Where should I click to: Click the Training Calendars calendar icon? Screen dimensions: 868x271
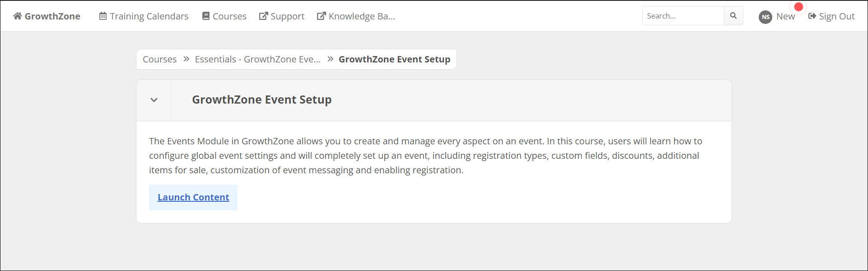tap(103, 16)
